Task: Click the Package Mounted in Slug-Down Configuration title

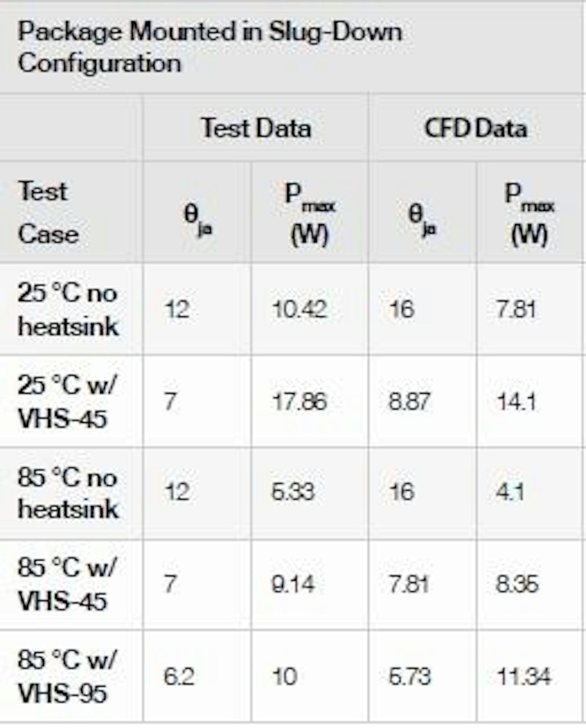Action: pos(210,47)
